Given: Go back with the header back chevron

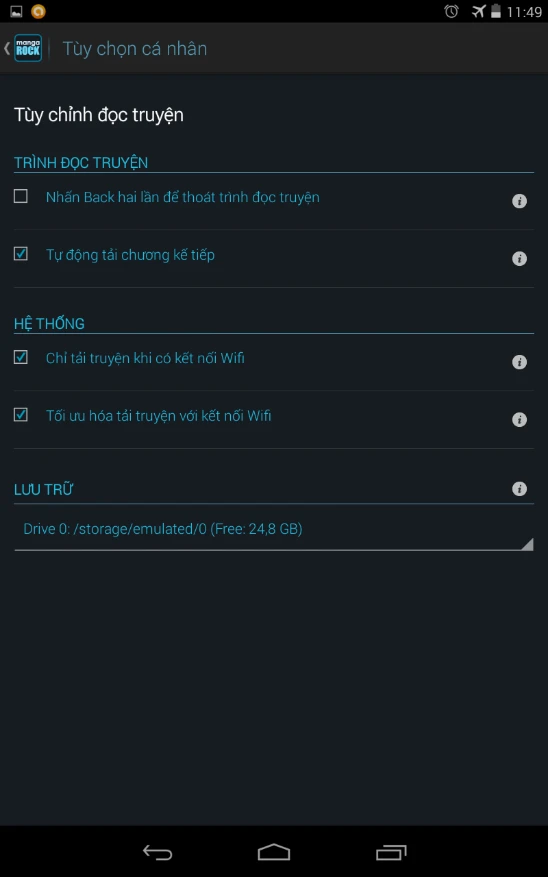Looking at the screenshot, I should (7, 48).
